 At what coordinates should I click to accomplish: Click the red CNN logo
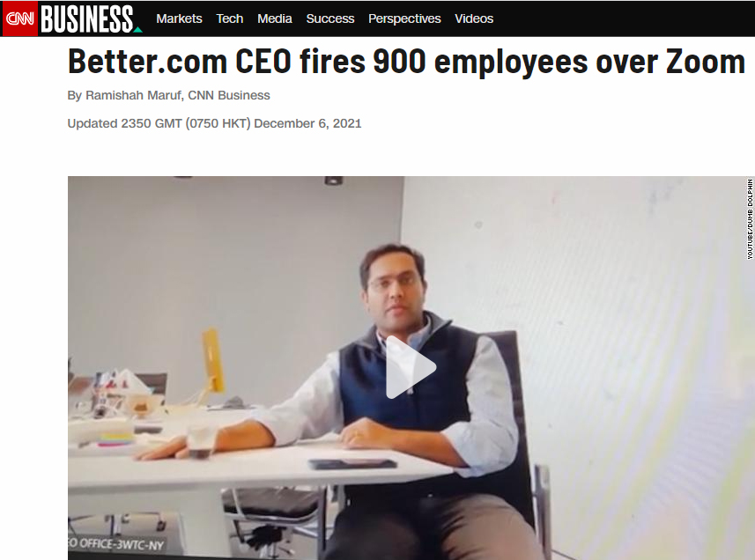pyautogui.click(x=20, y=18)
